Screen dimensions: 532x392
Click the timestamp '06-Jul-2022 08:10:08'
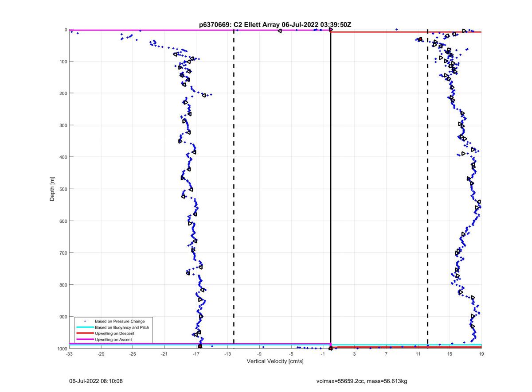(96, 381)
